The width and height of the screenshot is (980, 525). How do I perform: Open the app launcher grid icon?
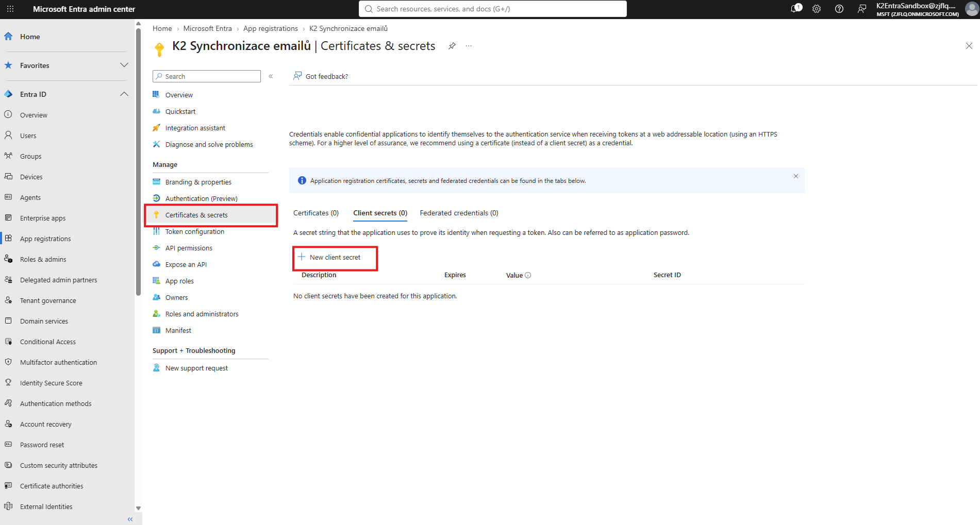[10, 9]
